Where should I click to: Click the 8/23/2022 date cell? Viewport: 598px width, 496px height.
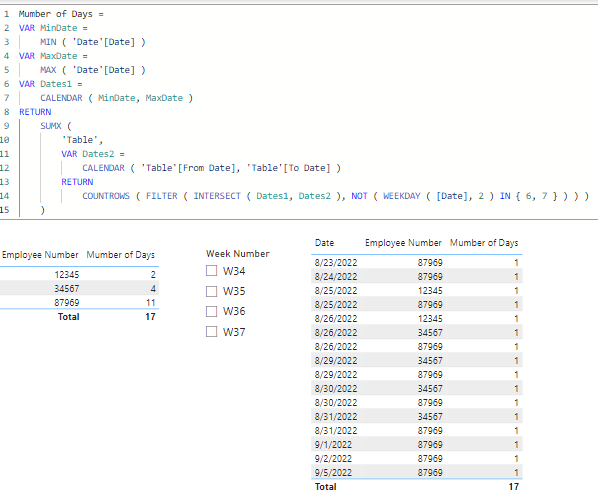tap(336, 262)
